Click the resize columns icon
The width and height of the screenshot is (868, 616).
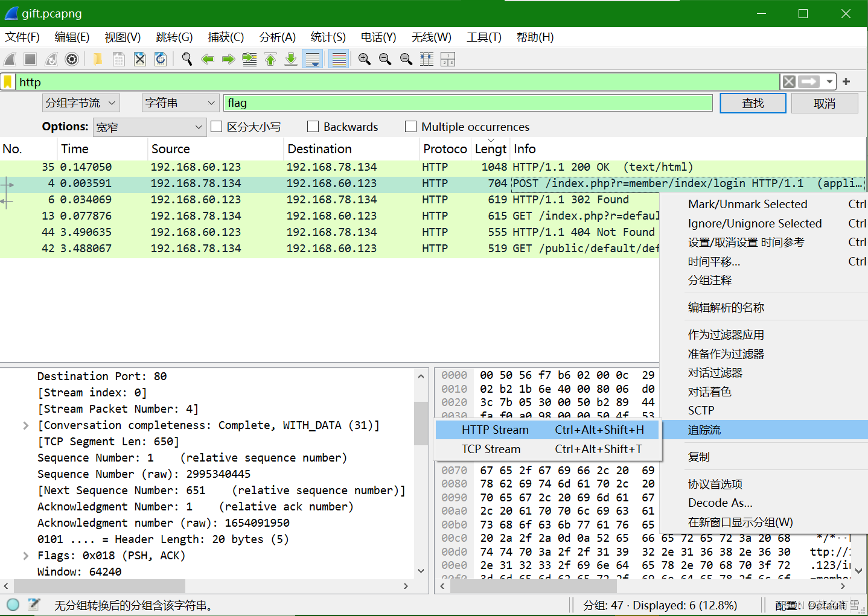click(x=427, y=59)
